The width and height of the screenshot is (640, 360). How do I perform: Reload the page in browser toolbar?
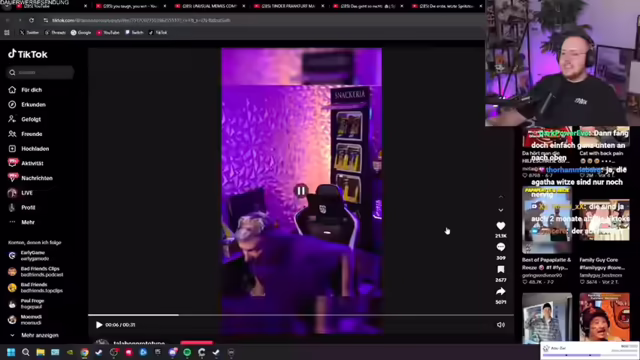click(x=31, y=20)
